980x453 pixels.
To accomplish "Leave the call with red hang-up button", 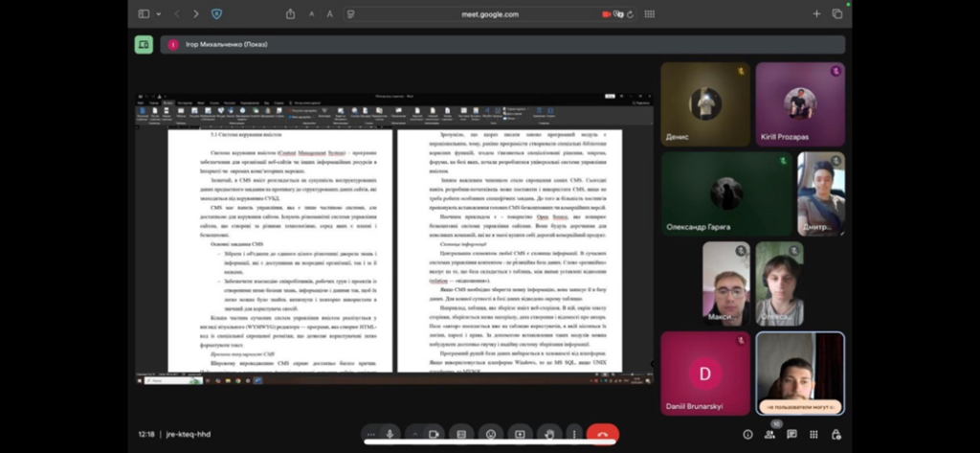I will coord(603,434).
